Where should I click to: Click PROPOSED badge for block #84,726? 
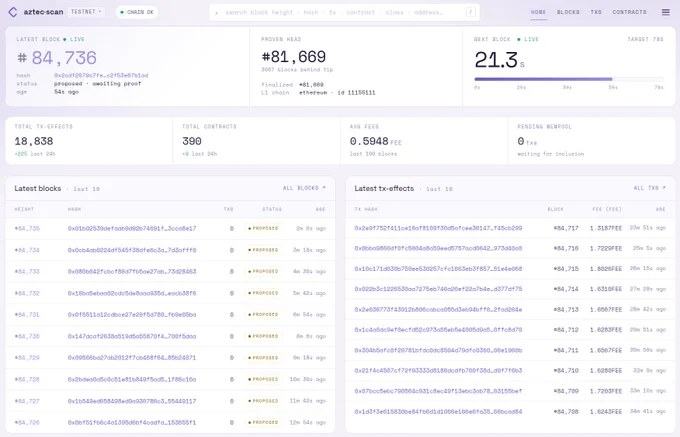263,422
